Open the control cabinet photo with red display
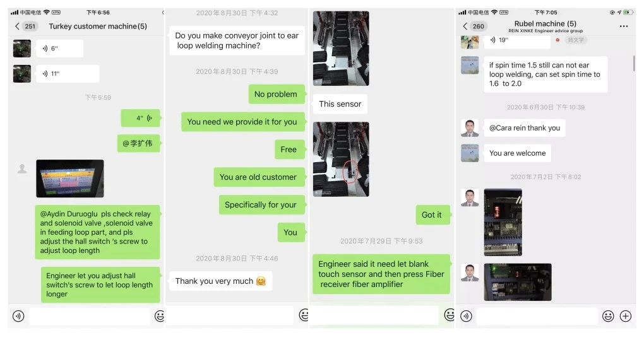Screen dimensions: 644x340 tap(503, 222)
